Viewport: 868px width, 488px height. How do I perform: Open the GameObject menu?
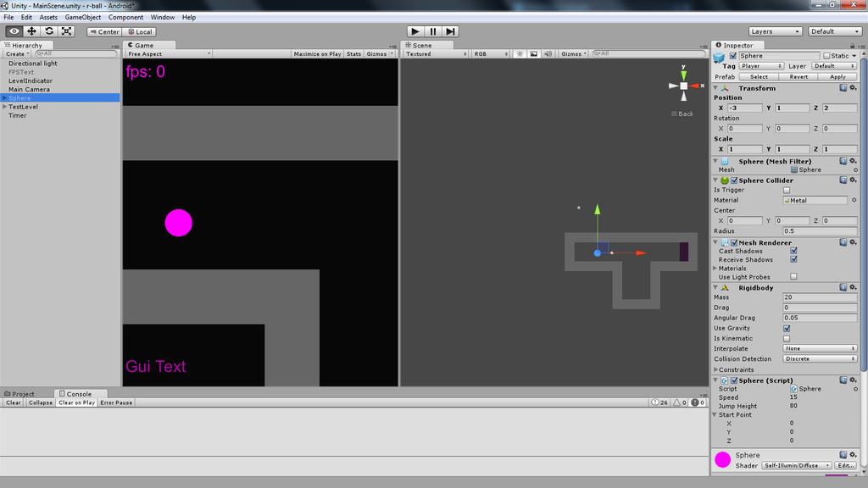(83, 17)
